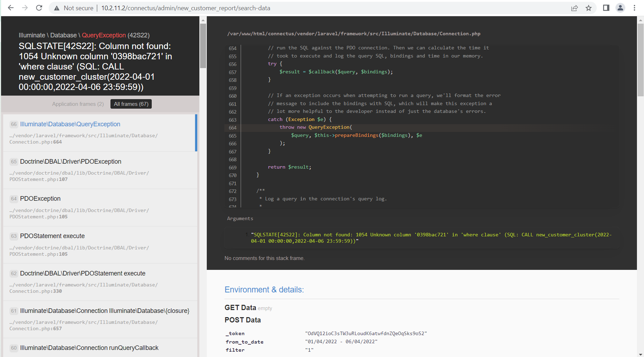The image size is (644, 357).
Task: Switch to Application frames (2) tab
Action: [78, 104]
